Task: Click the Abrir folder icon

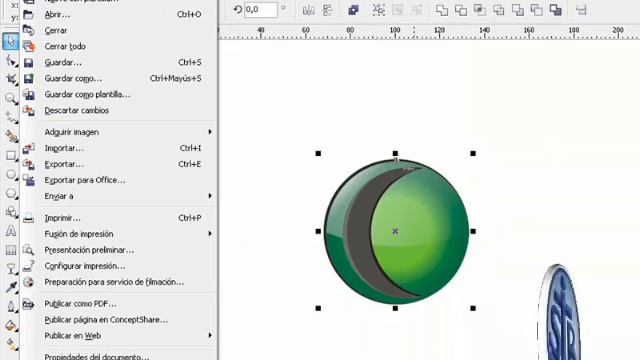Action: click(x=28, y=15)
